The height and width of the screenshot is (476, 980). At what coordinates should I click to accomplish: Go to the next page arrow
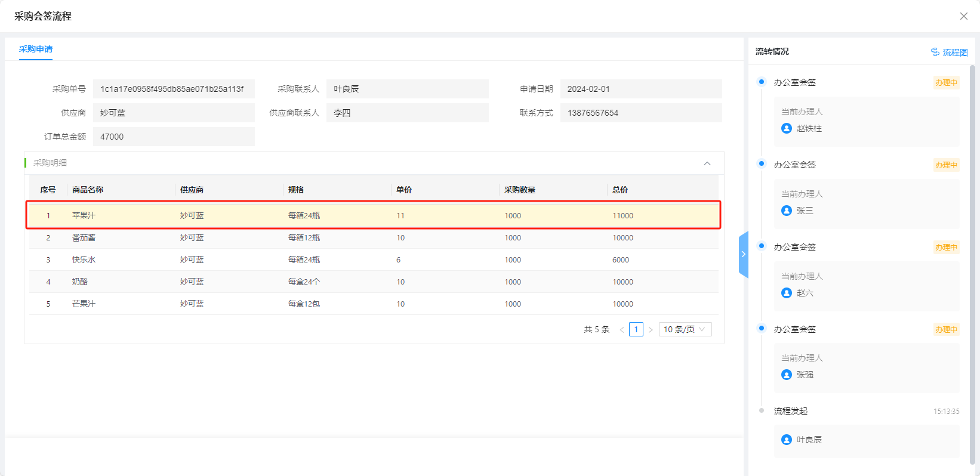click(651, 330)
